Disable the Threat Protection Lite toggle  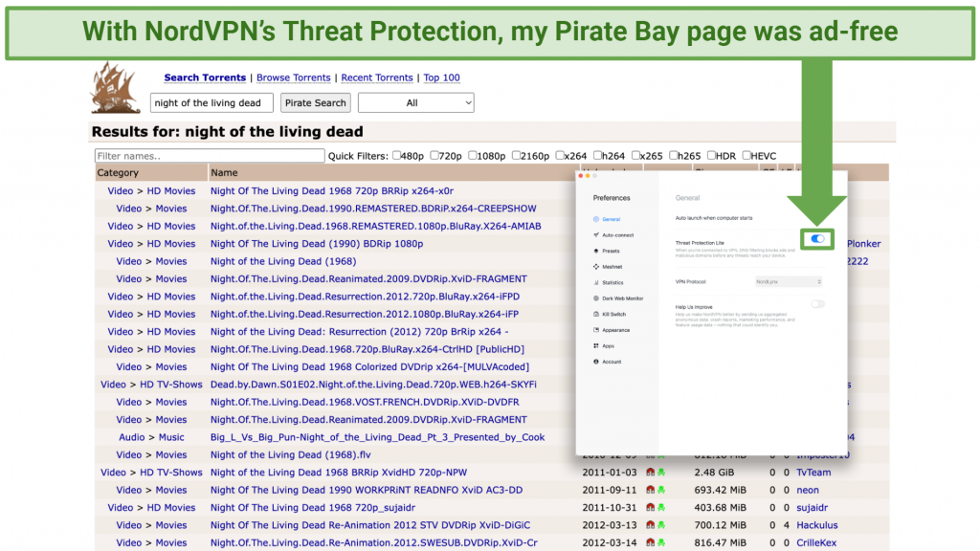(815, 239)
